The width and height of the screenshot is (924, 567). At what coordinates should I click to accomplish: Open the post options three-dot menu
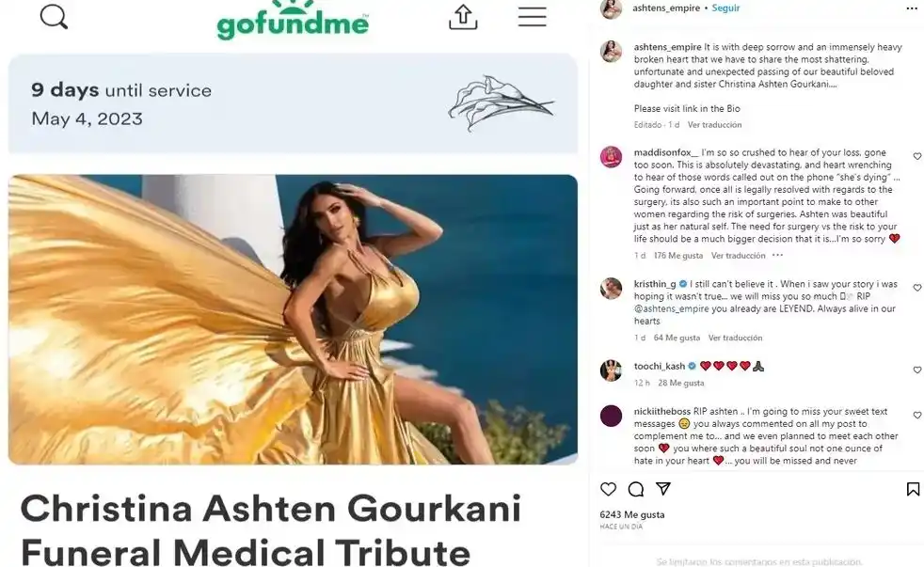point(911,8)
